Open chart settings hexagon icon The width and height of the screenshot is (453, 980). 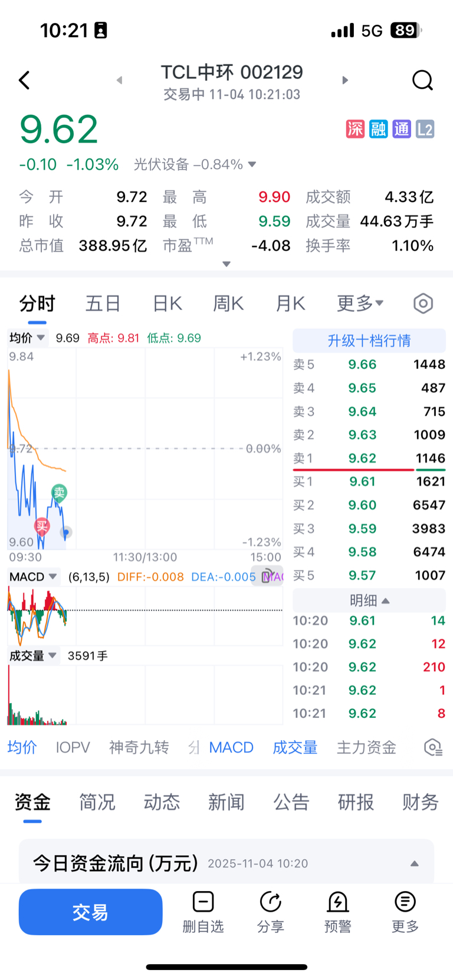click(423, 303)
